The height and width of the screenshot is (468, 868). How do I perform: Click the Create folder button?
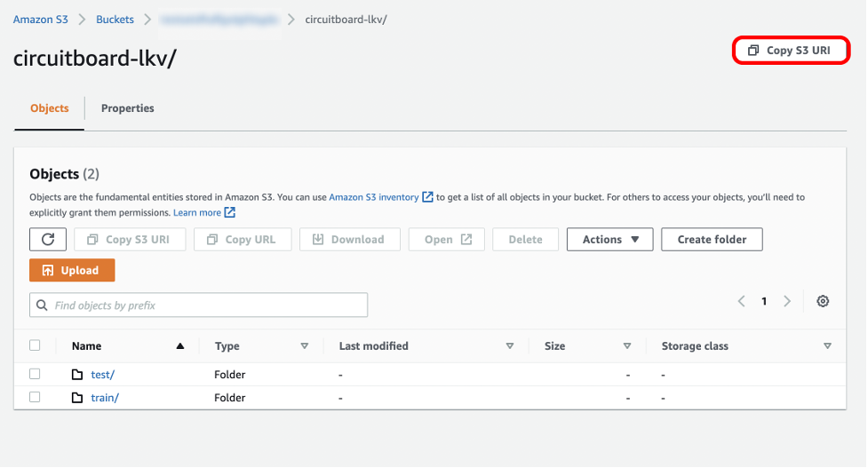pyautogui.click(x=712, y=240)
